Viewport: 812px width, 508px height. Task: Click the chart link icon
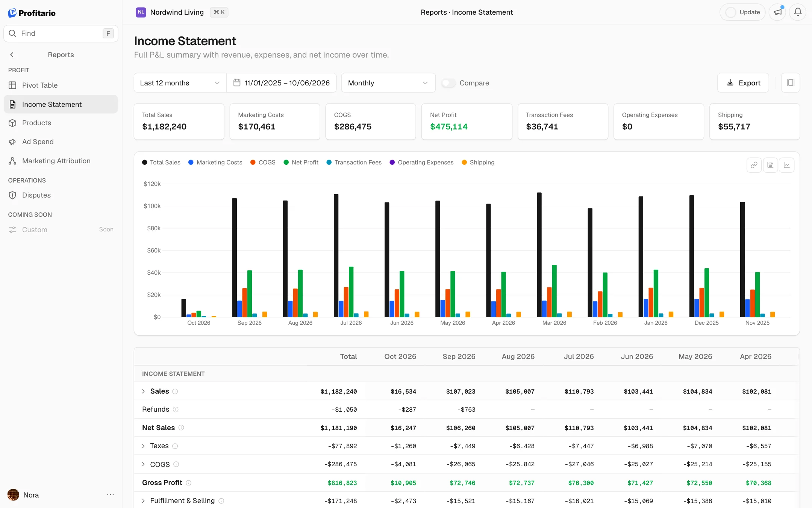pyautogui.click(x=754, y=165)
